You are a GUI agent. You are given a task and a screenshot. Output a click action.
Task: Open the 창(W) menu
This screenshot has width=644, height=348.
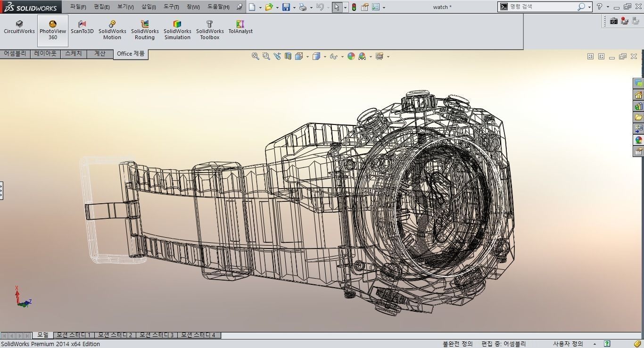[x=193, y=7]
